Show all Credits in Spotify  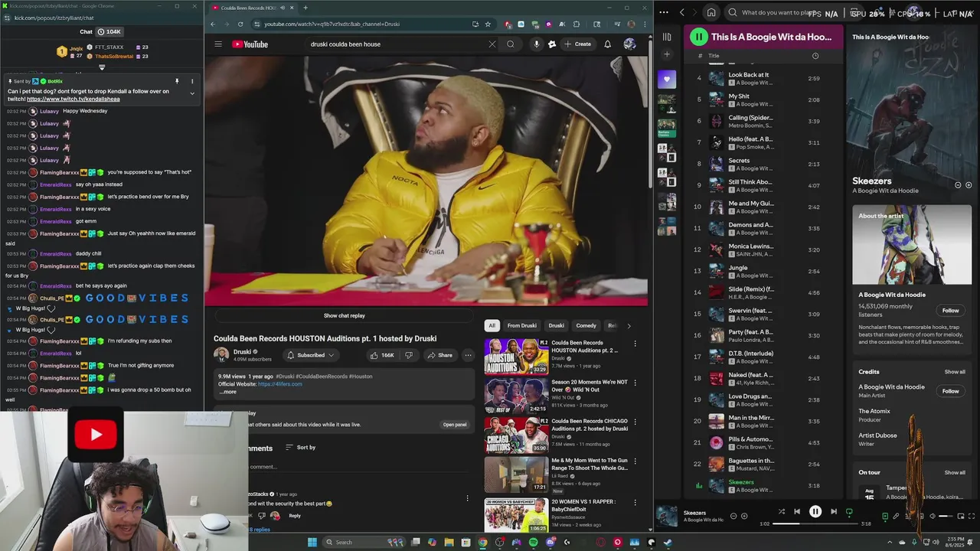pos(955,372)
